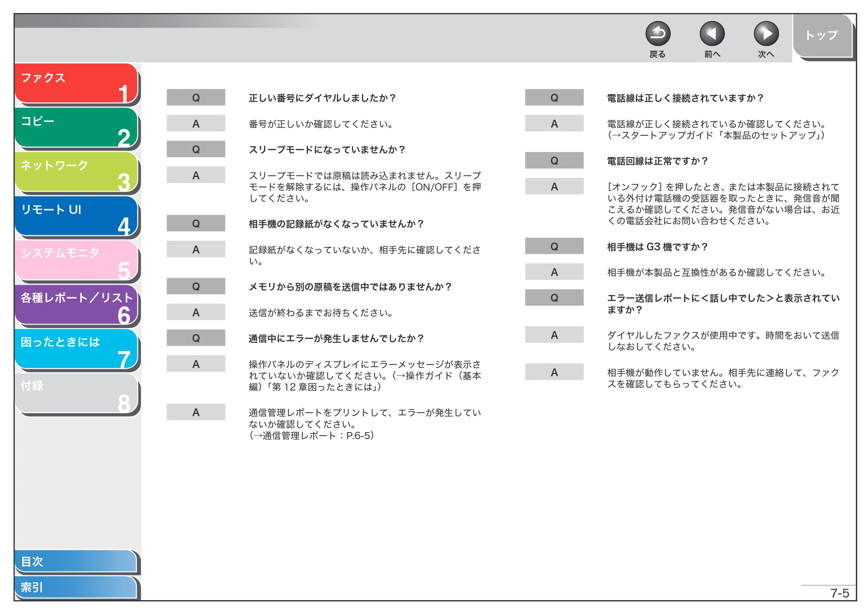Click the 次へ (next page) arrow icon
The height and width of the screenshot is (614, 868).
[766, 34]
